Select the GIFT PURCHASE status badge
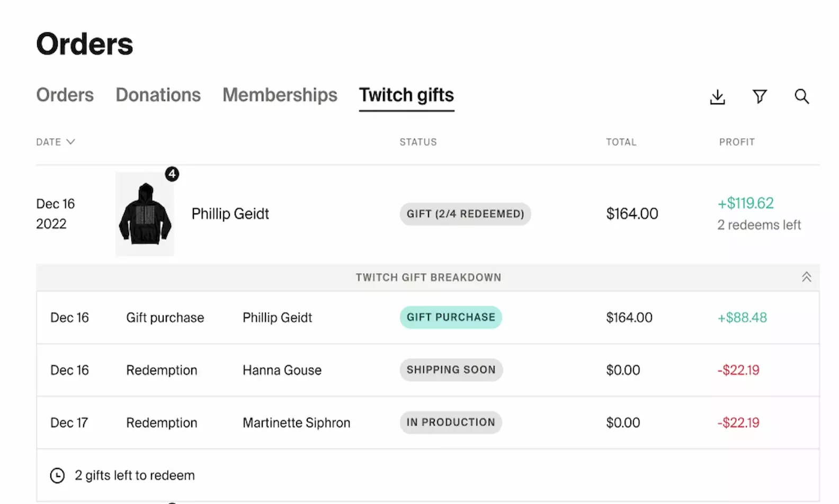Image resolution: width=839 pixels, height=504 pixels. [x=451, y=317]
